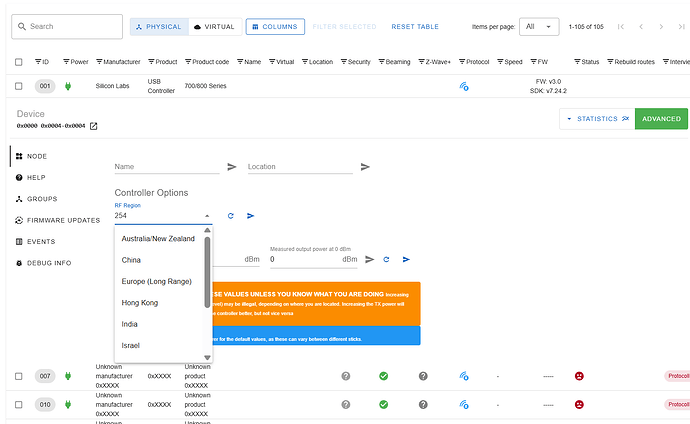This screenshot has width=690, height=424.
Task: Filter the Product column
Action: pos(151,62)
